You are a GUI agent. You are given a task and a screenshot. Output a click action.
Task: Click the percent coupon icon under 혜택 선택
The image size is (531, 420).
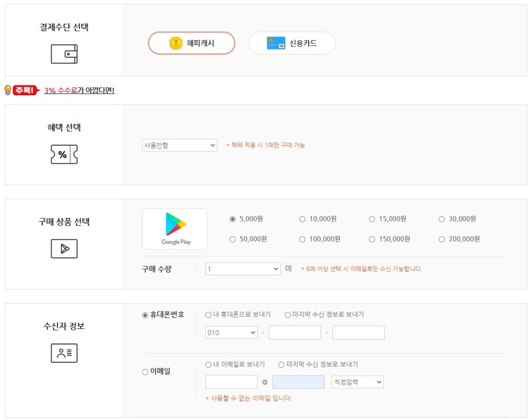(64, 154)
